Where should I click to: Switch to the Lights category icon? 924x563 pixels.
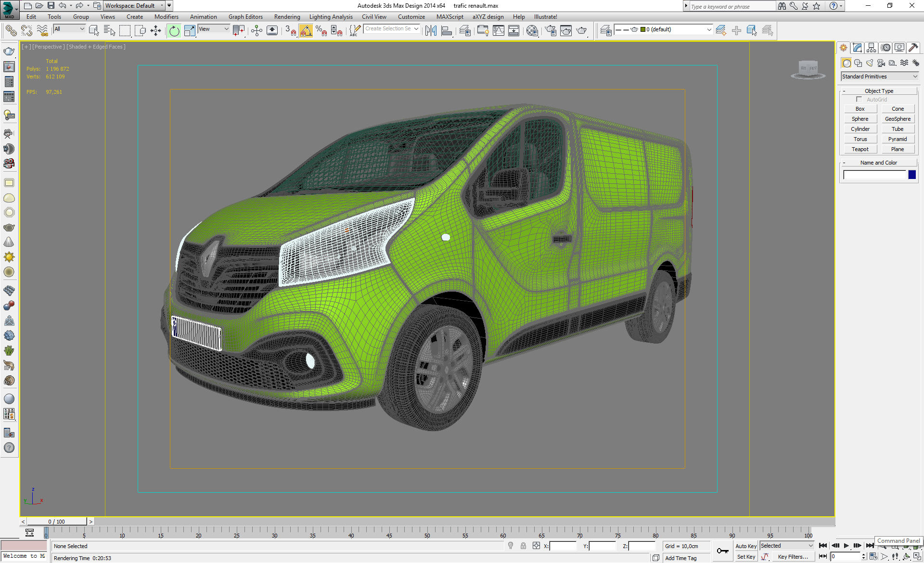click(870, 63)
